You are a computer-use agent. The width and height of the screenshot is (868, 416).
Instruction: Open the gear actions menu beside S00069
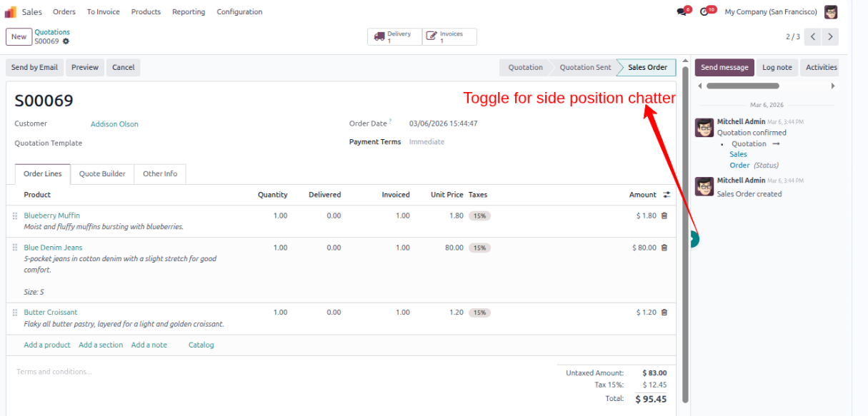coord(66,41)
